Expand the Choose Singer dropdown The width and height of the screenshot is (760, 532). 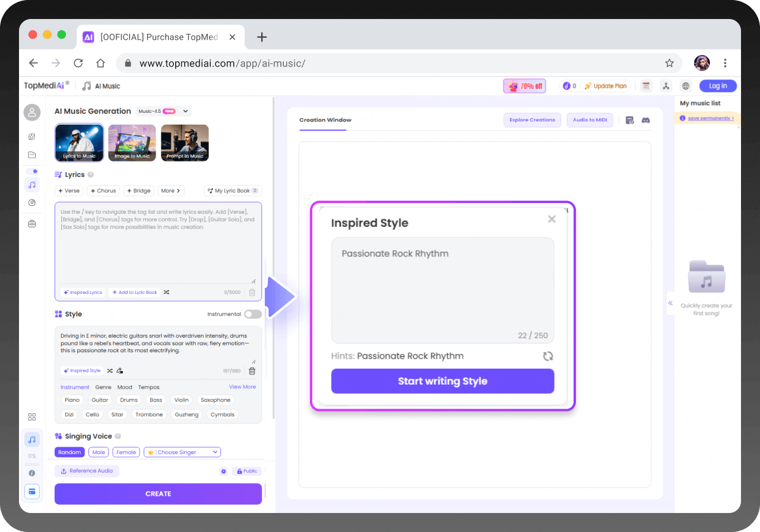[x=182, y=452]
